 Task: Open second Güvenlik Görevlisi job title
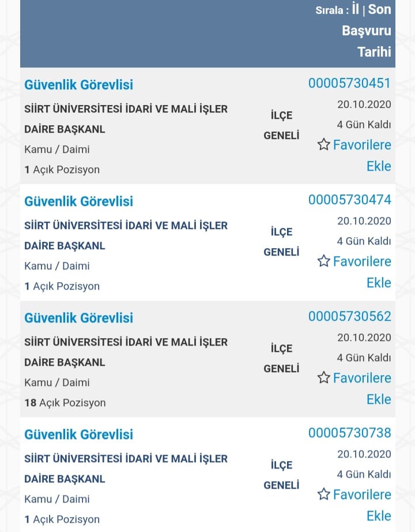point(78,201)
